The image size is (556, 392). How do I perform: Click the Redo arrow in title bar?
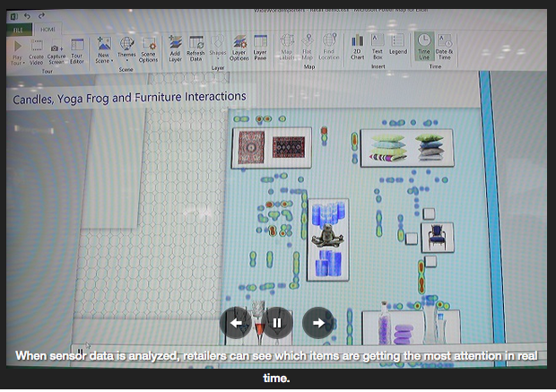tap(42, 15)
